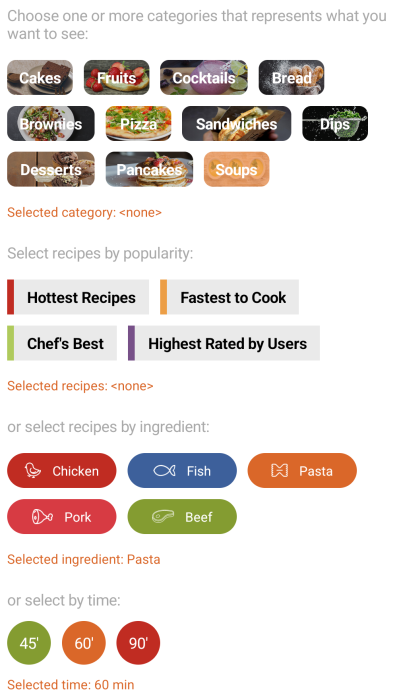
Task: Select the Cakes category thumbnail
Action: pos(40,78)
